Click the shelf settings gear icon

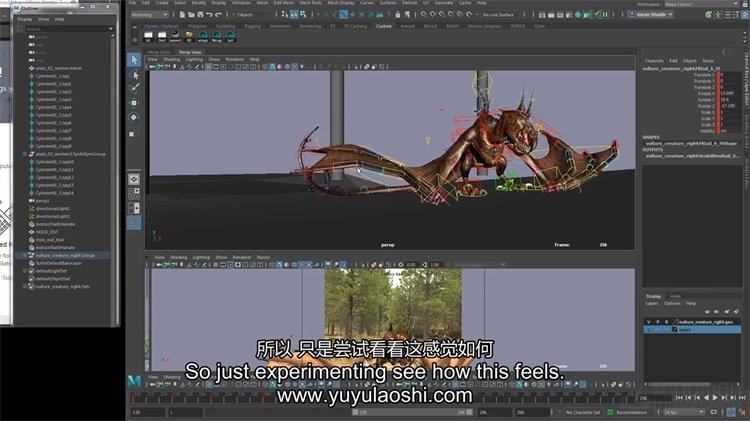pos(134,40)
